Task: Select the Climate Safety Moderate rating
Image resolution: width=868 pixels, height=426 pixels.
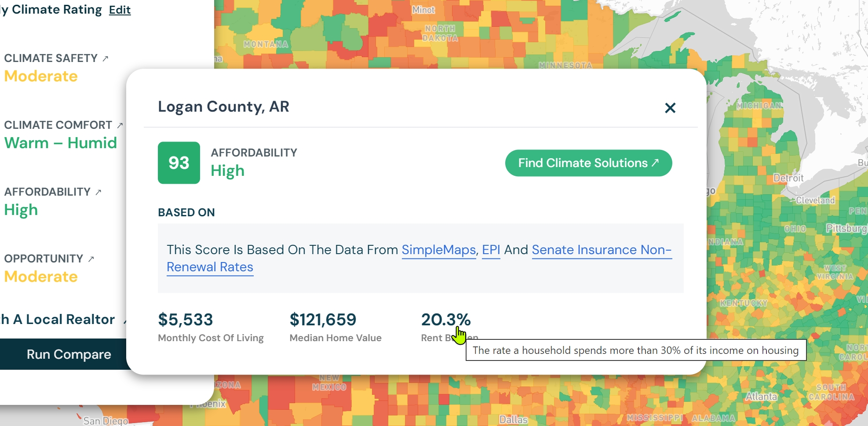Action: tap(41, 76)
